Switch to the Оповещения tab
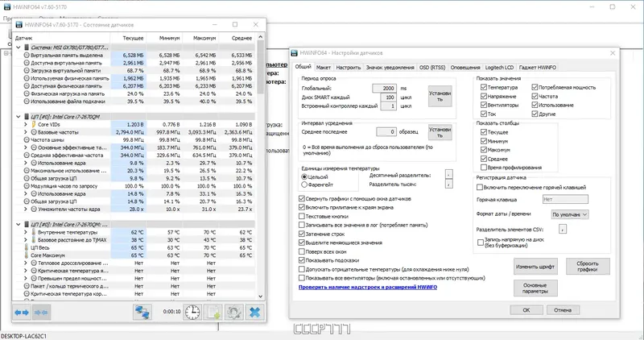 (x=465, y=68)
